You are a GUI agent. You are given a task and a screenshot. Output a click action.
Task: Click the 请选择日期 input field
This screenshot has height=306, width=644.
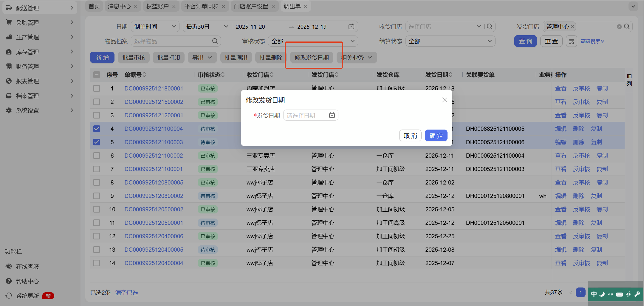[x=306, y=116]
